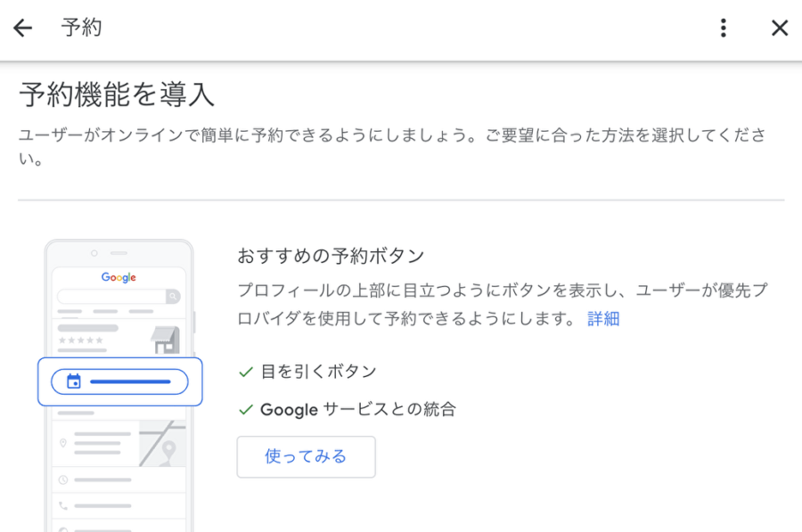
Task: Open the three-dot more options menu
Action: coord(723,29)
